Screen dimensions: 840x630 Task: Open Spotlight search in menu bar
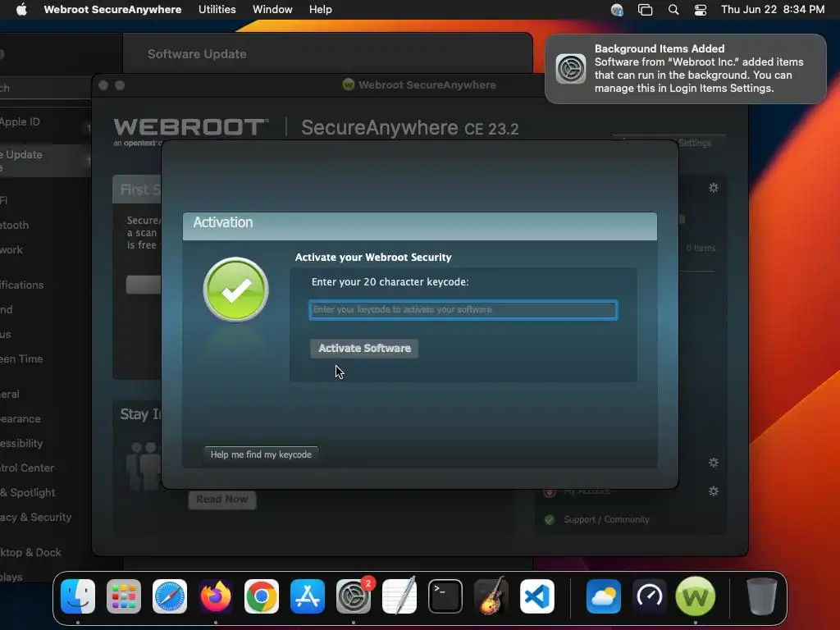(673, 10)
